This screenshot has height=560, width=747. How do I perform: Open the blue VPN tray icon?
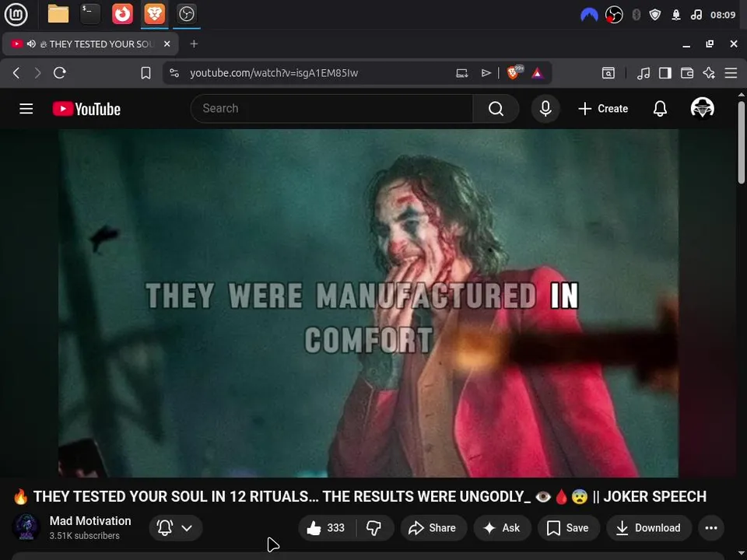tap(589, 16)
